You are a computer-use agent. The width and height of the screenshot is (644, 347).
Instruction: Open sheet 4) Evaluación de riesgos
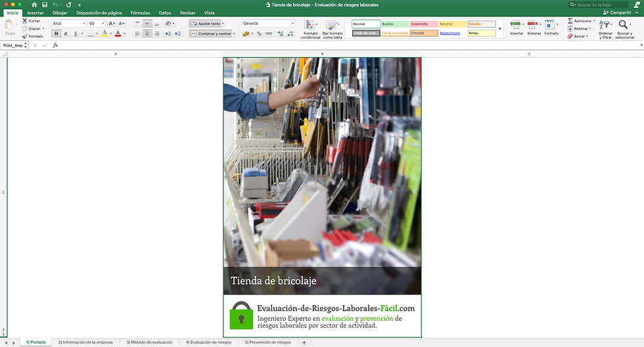pos(209,342)
